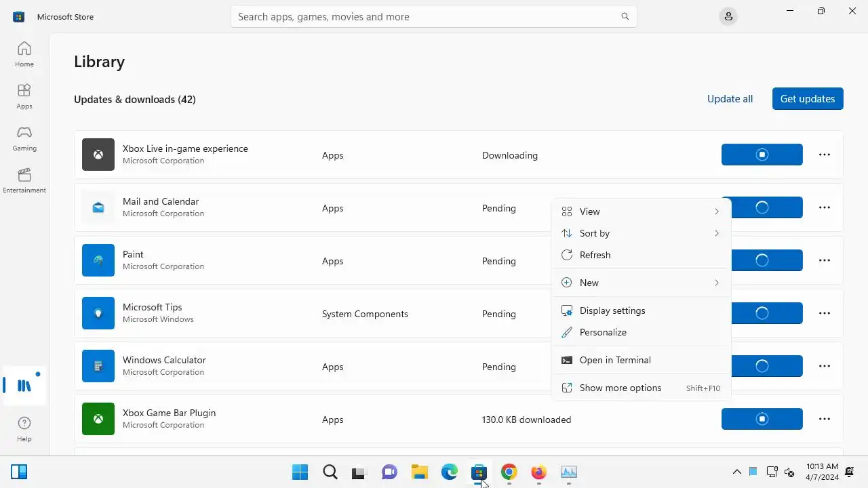This screenshot has height=488, width=868.
Task: Select the Library sidebar icon
Action: point(24,386)
